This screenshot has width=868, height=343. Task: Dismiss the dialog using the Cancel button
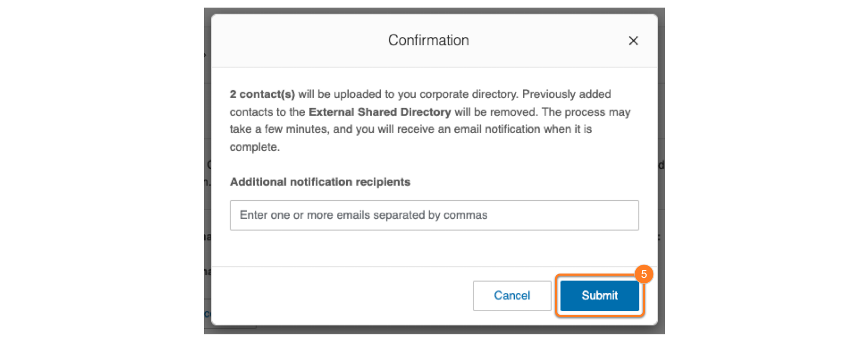pyautogui.click(x=512, y=295)
